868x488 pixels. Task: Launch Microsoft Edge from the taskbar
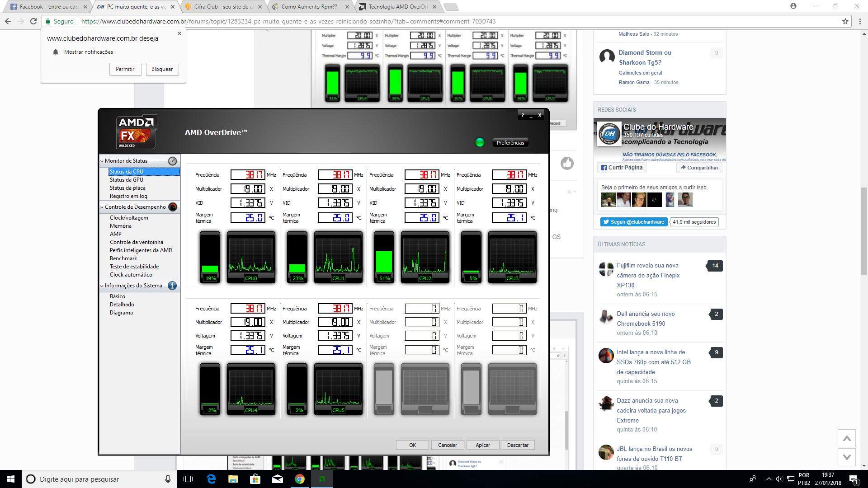click(x=211, y=479)
